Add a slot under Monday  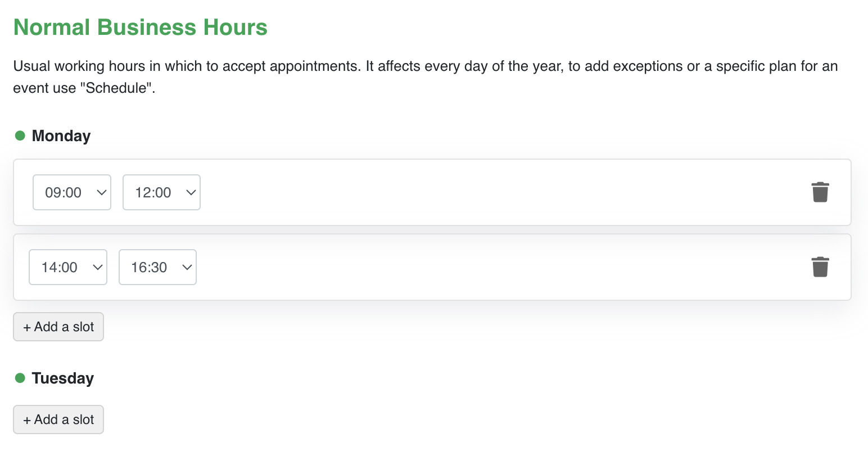click(x=58, y=327)
